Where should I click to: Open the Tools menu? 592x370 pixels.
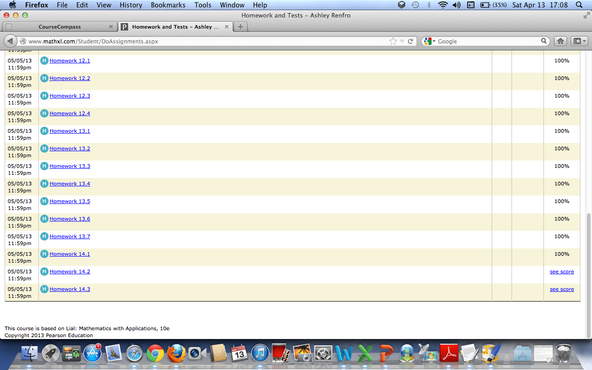(x=203, y=5)
